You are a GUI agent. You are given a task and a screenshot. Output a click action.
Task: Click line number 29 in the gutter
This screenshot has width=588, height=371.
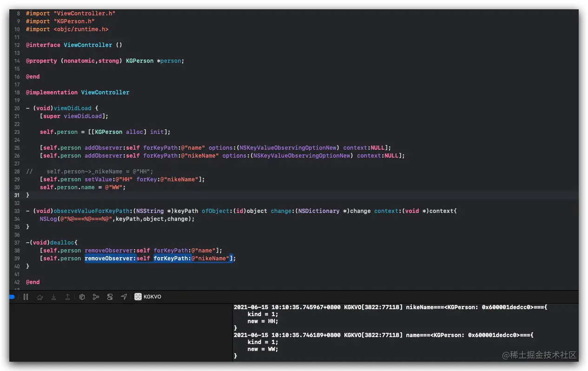coord(17,179)
